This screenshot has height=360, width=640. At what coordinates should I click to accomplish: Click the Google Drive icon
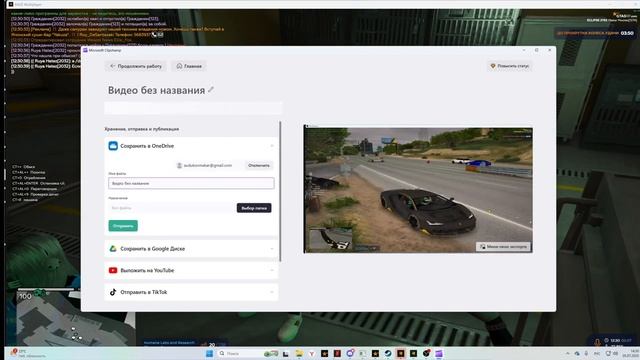[x=113, y=249]
